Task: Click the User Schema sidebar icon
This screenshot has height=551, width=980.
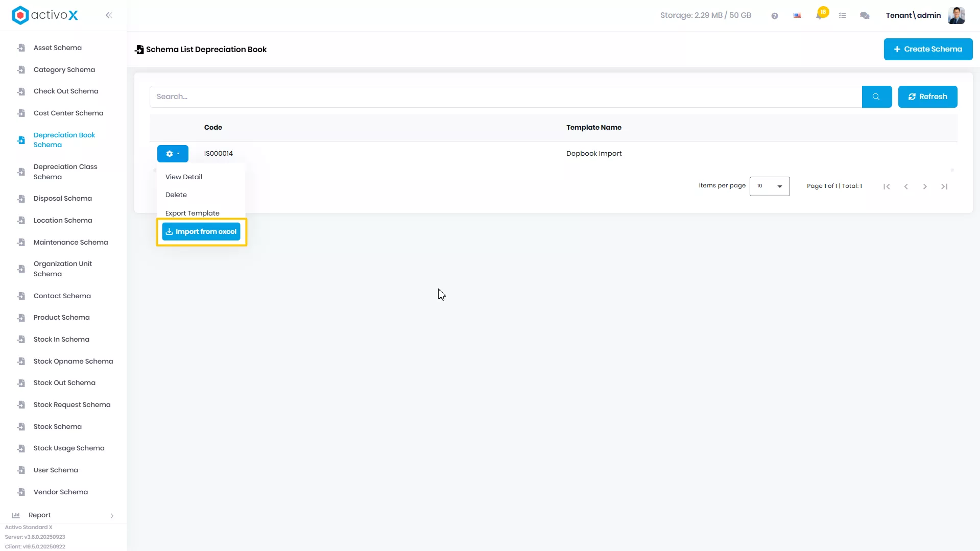Action: pos(21,470)
